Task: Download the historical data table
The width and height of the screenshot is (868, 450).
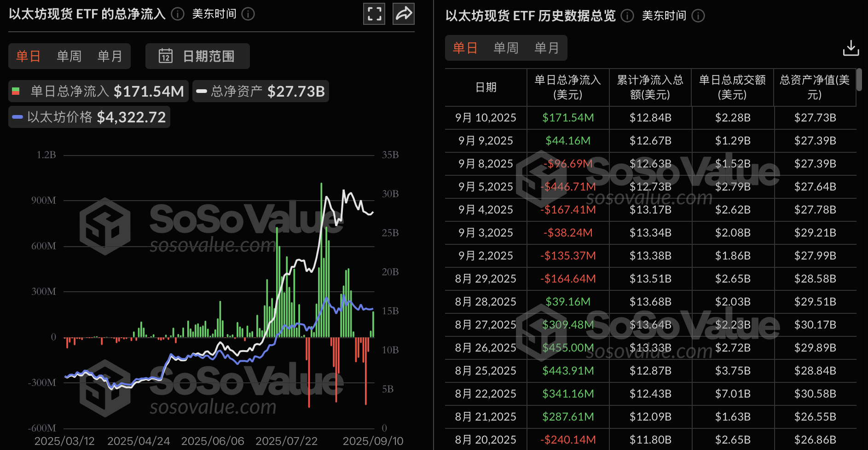Action: click(x=851, y=48)
